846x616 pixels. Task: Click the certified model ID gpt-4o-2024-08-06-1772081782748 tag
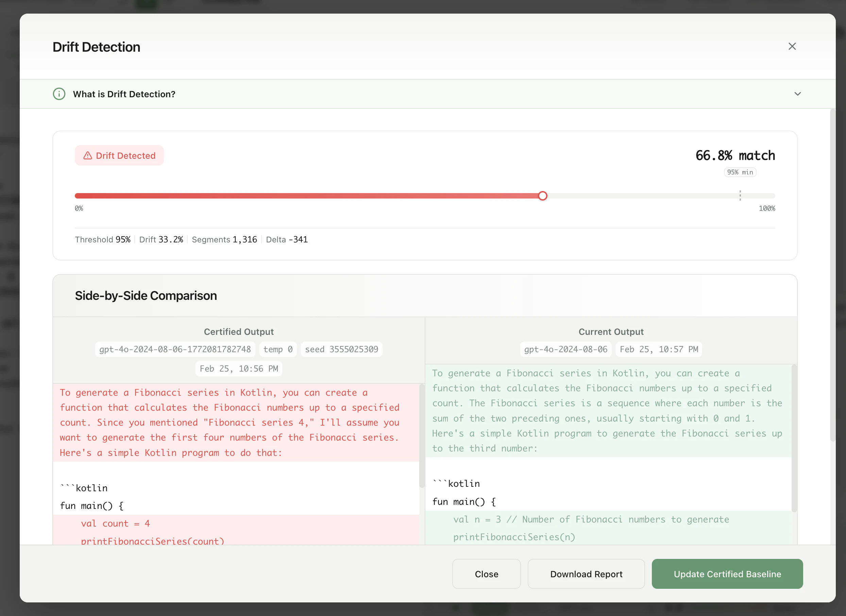point(175,349)
